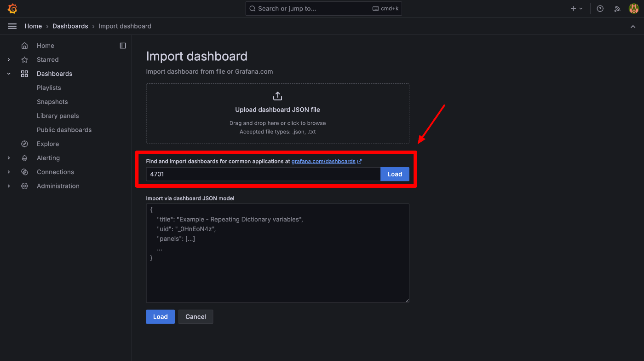Screen dimensions: 644x361
Task: Open Dashboards in the sidebar
Action: 55,74
